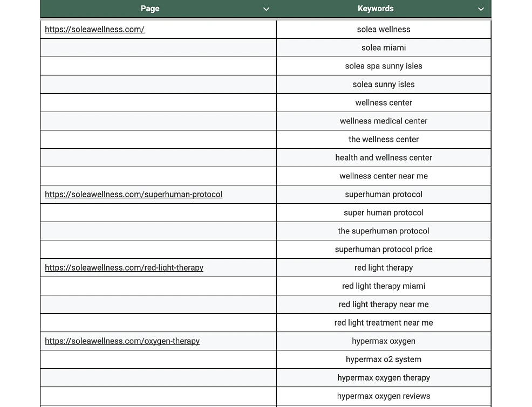This screenshot has width=532, height=407.
Task: Open the soleawellness.com homepage link
Action: (x=94, y=29)
